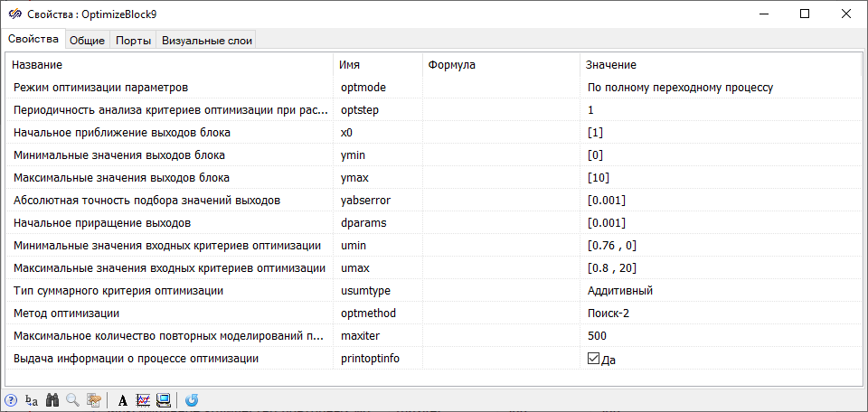Click the computer monitor icon
Screen dimensions: 868x412
point(164,400)
